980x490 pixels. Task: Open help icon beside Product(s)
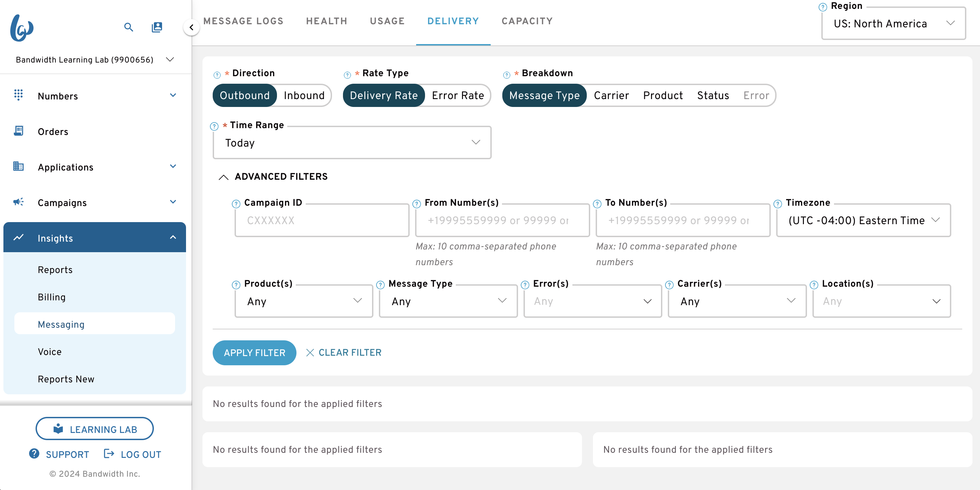coord(236,285)
